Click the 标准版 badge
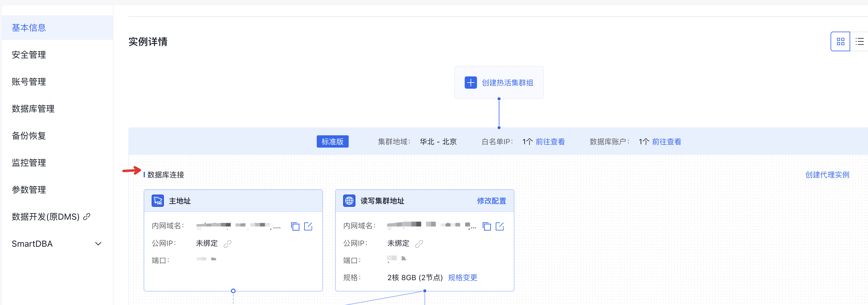868x305 pixels. [x=333, y=141]
